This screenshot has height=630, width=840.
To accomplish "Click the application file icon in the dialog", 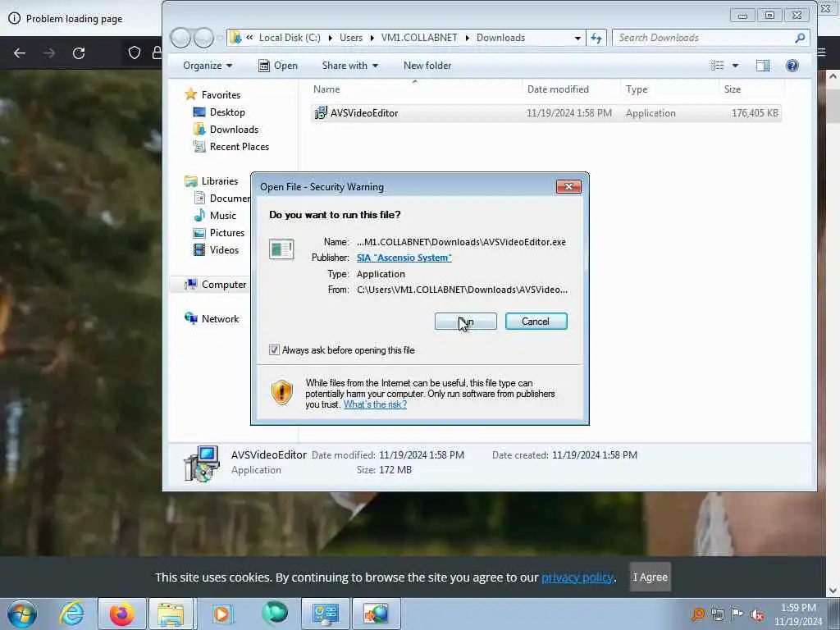I will pyautogui.click(x=282, y=249).
